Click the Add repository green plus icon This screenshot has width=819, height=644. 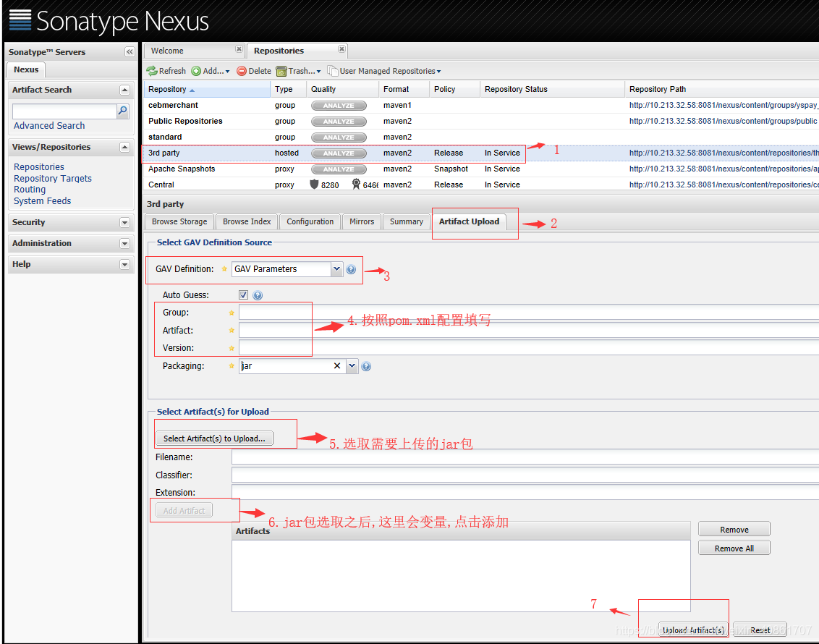pyautogui.click(x=196, y=71)
